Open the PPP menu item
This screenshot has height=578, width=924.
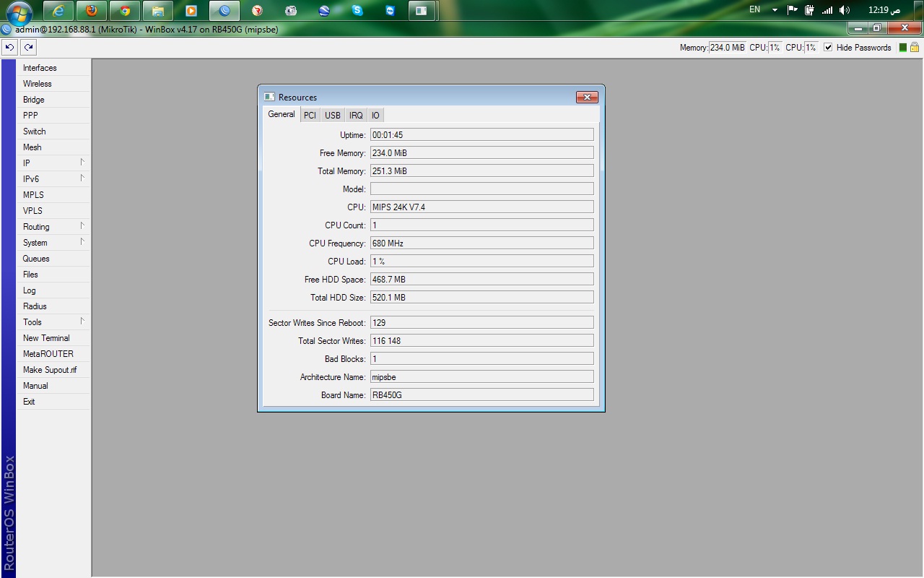click(53, 116)
